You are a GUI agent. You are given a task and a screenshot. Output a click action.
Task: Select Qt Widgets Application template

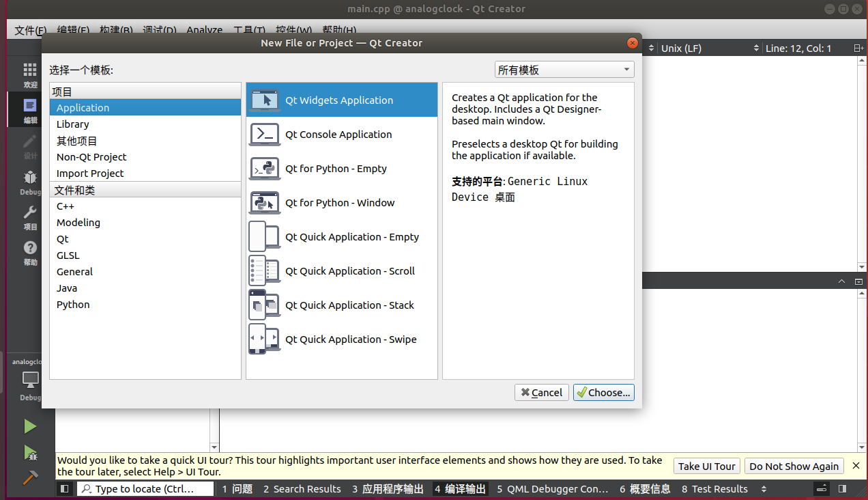(342, 100)
